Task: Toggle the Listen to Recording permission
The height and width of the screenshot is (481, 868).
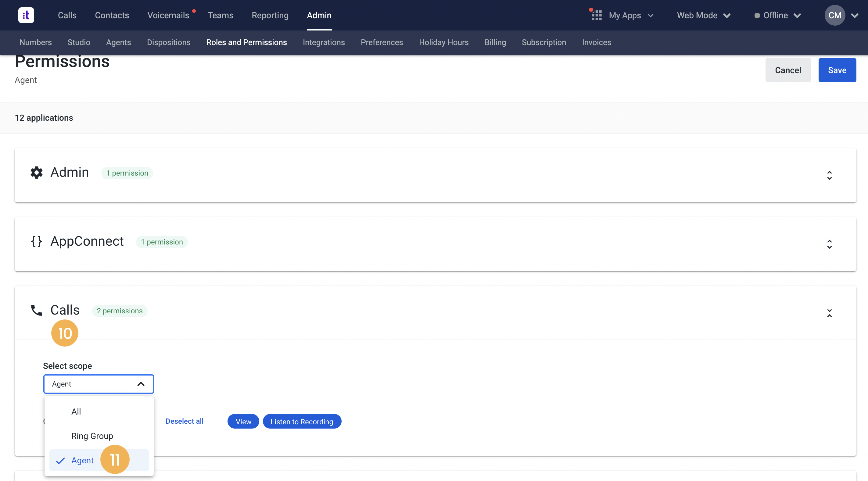Action: tap(302, 421)
